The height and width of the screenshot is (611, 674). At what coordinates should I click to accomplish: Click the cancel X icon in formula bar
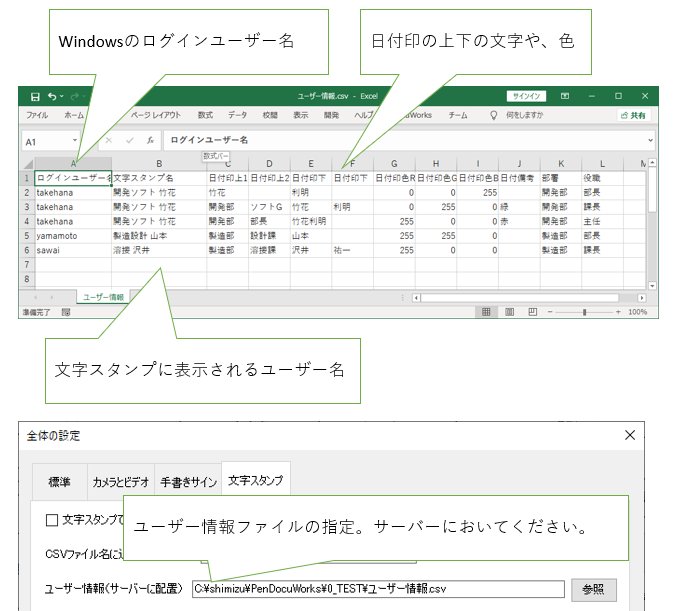coord(109,140)
